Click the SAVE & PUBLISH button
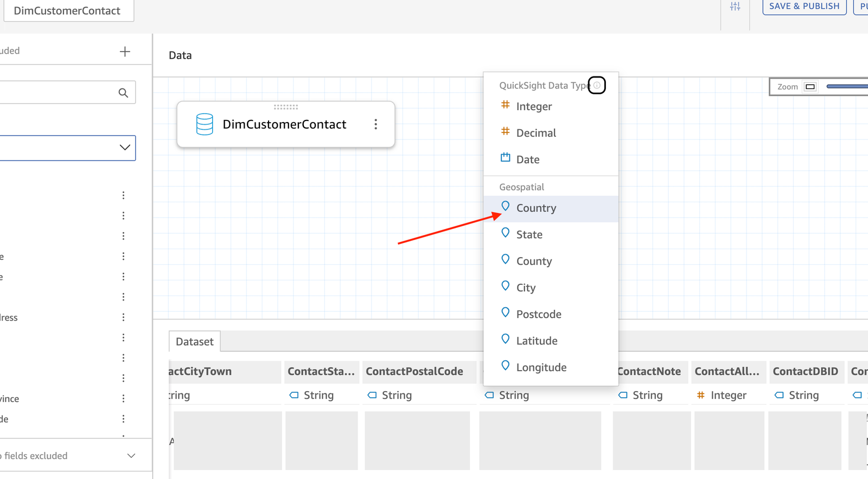The height and width of the screenshot is (479, 868). coord(805,7)
